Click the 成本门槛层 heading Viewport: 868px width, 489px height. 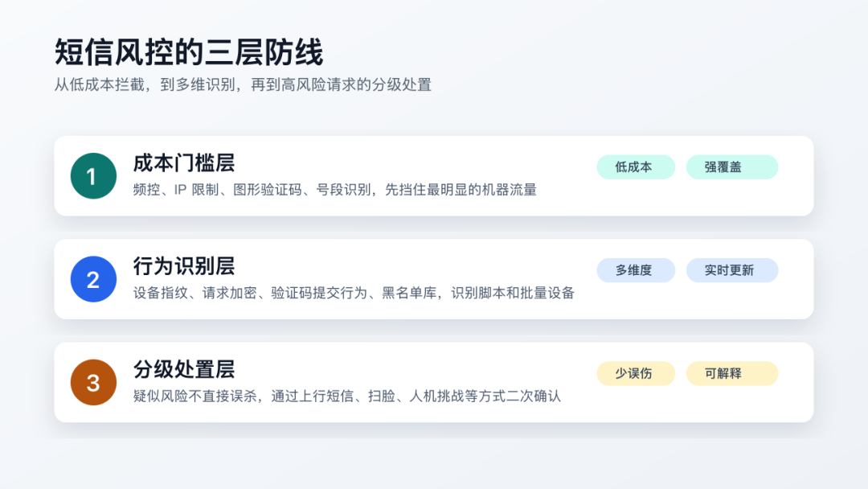(x=184, y=163)
